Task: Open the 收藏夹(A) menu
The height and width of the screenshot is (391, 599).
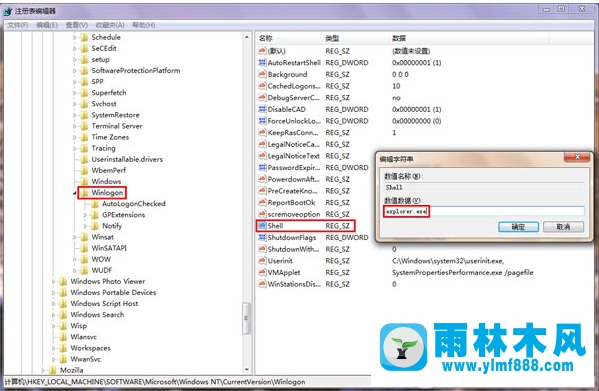Action: tap(110, 25)
